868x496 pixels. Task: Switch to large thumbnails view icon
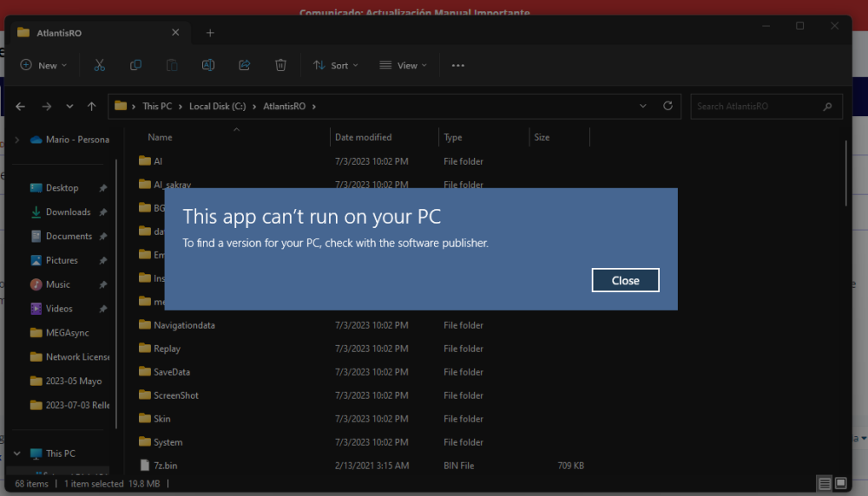tap(839, 483)
